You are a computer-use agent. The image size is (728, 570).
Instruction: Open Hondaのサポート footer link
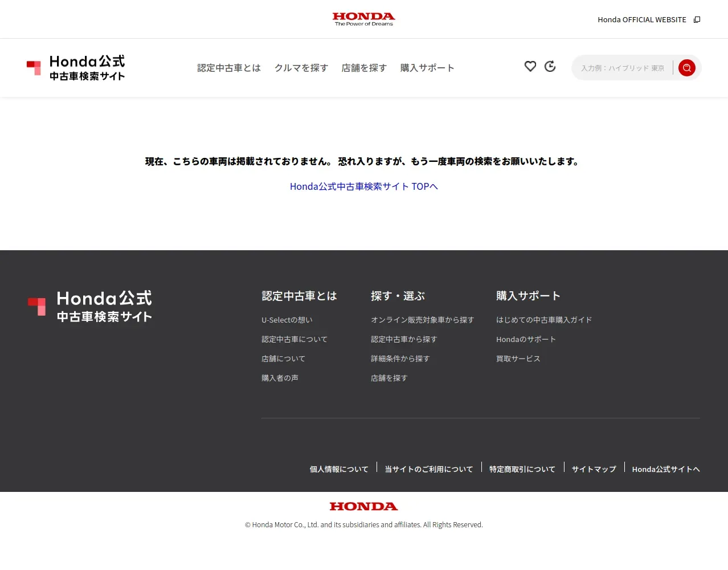pyautogui.click(x=526, y=339)
